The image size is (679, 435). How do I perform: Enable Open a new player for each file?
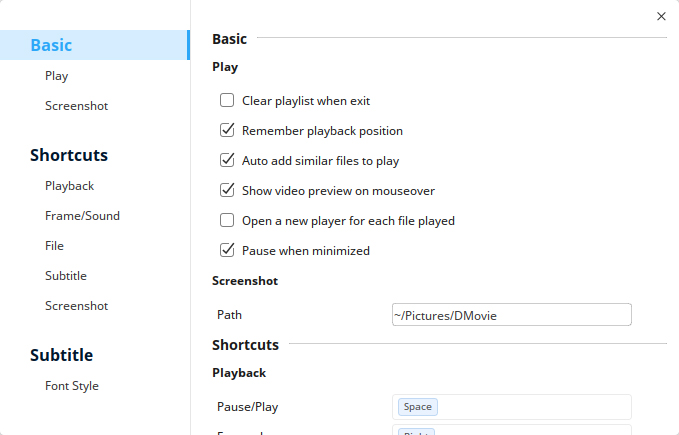click(227, 221)
